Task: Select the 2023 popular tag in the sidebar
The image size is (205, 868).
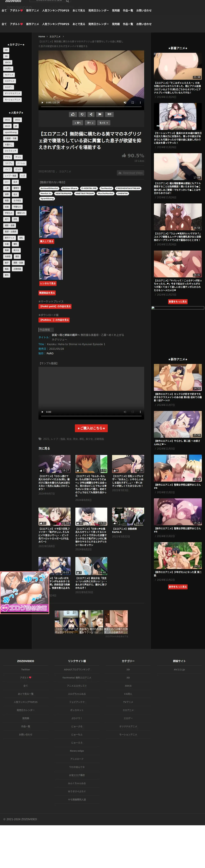Action: coord(8,126)
